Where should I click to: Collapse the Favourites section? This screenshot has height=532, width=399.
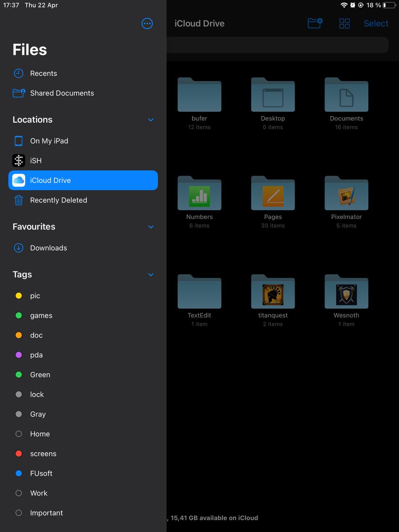[x=151, y=227]
